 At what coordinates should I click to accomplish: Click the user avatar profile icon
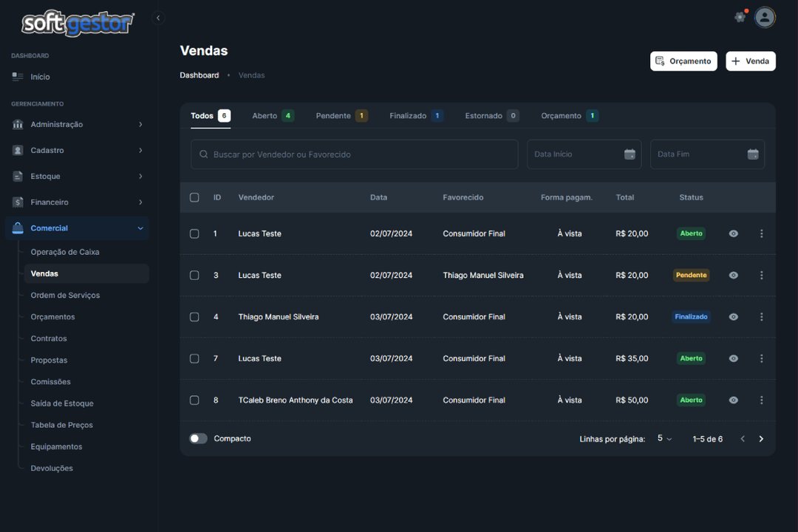[765, 17]
